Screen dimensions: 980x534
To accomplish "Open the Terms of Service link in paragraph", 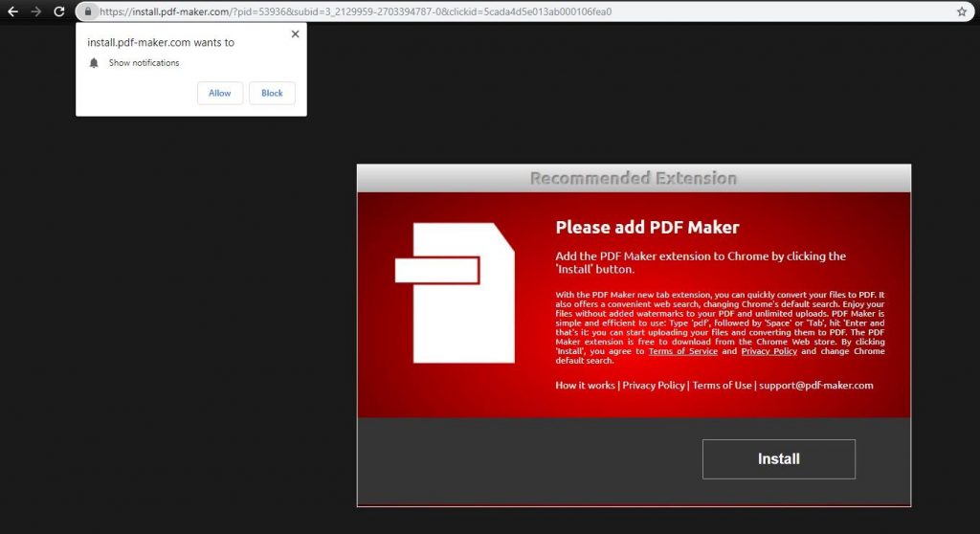I will [683, 351].
